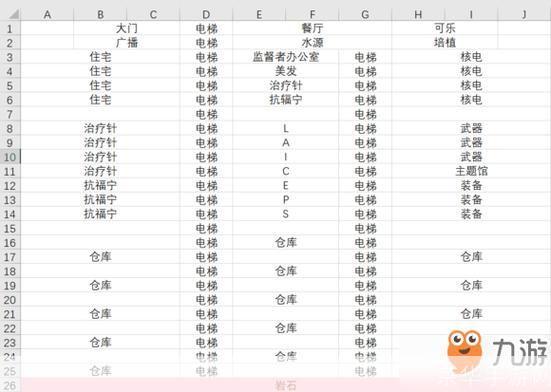Click the cell containing letter A in row 9
The width and height of the screenshot is (551, 392).
click(285, 143)
